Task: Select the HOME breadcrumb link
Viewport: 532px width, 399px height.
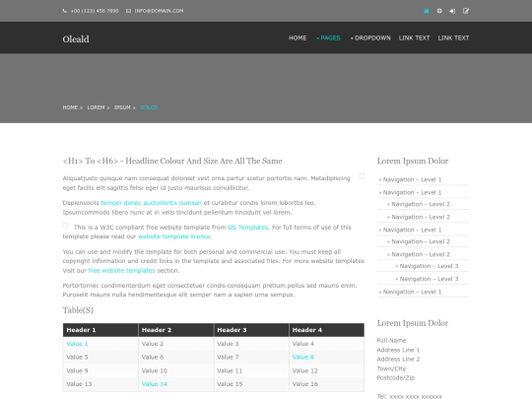Action: [70, 107]
